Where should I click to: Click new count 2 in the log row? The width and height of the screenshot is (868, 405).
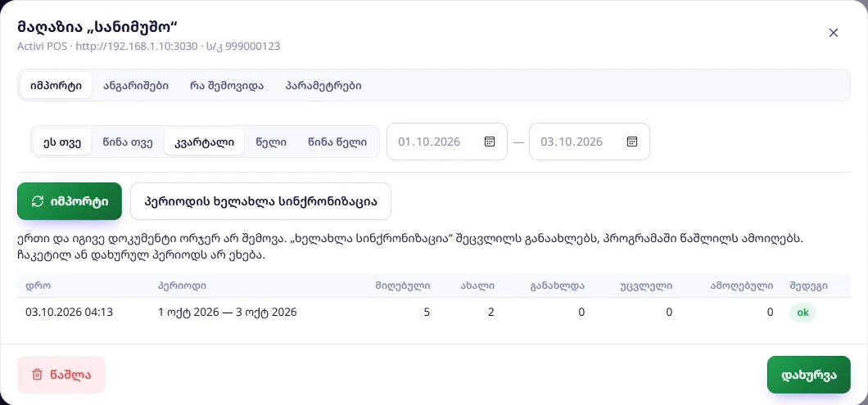click(x=491, y=312)
